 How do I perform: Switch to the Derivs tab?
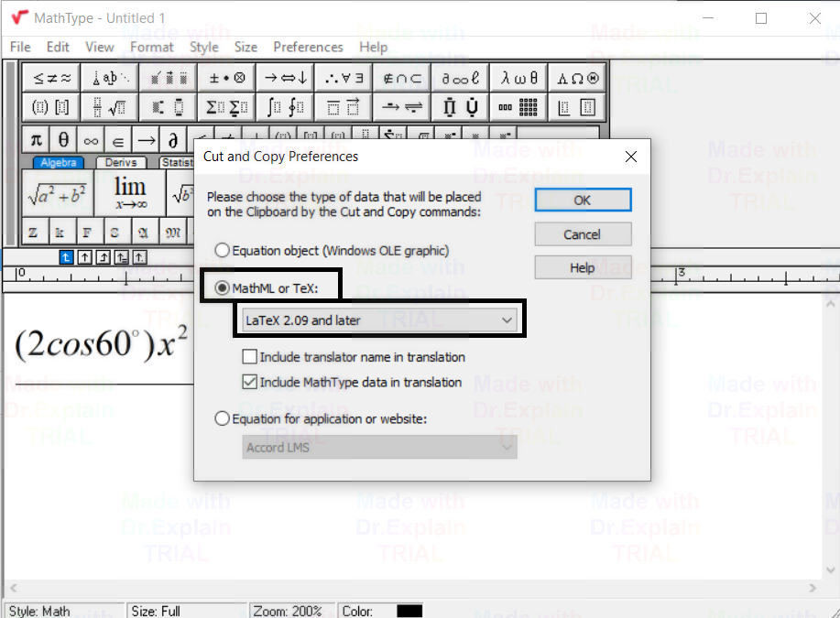click(121, 162)
